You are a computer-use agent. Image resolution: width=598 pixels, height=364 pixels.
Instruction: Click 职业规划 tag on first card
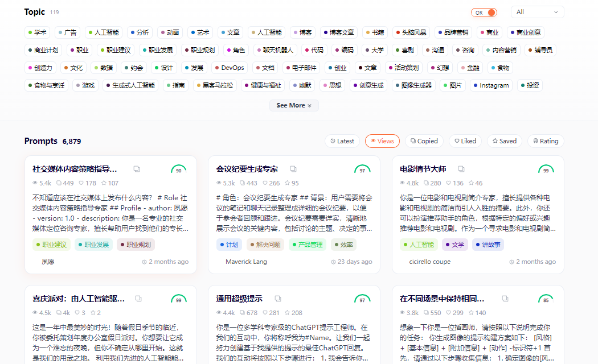[x=136, y=245]
